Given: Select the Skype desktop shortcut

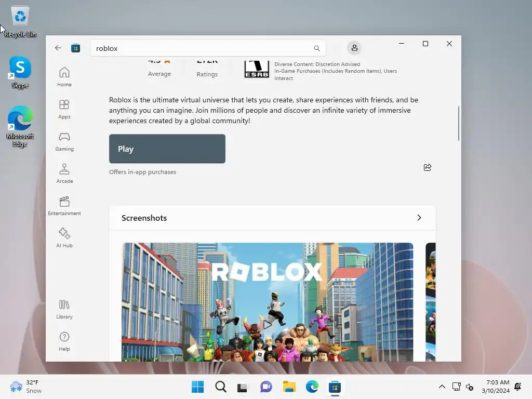Looking at the screenshot, I should coord(20,73).
